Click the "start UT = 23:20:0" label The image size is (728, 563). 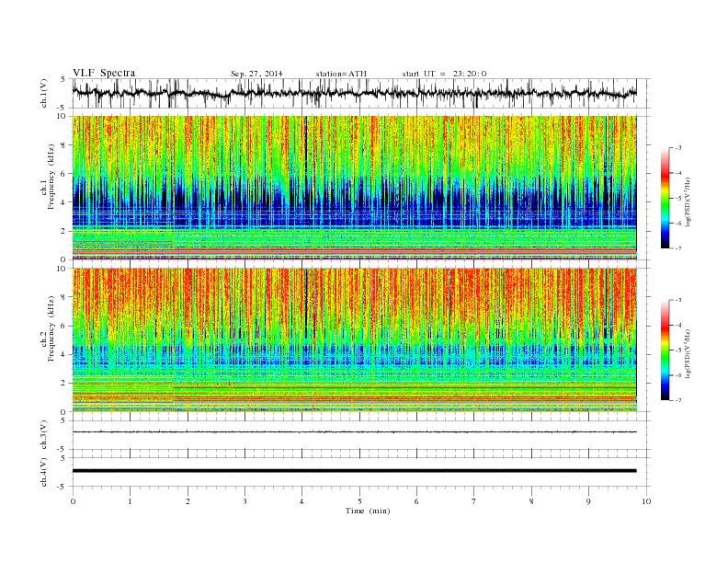tap(444, 74)
